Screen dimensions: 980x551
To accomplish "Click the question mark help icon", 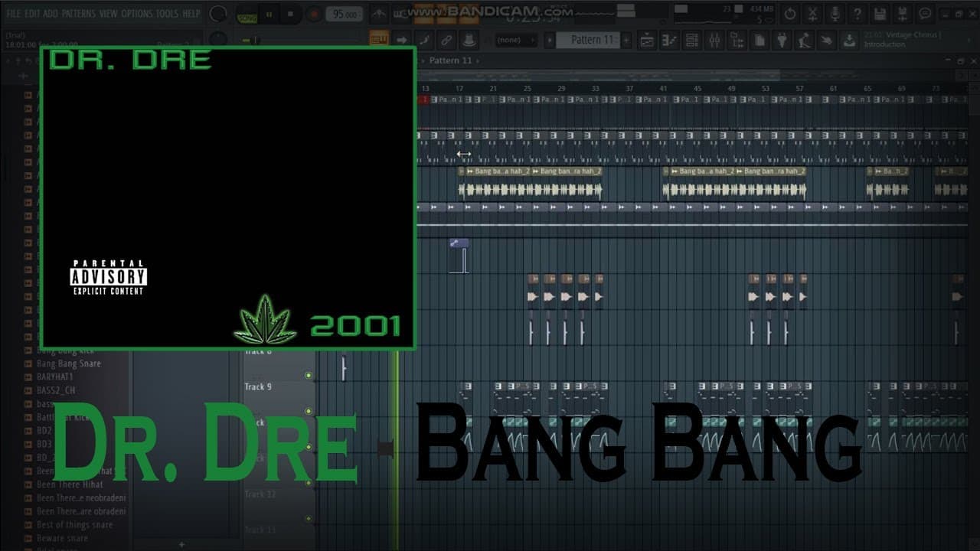I will 857,14.
